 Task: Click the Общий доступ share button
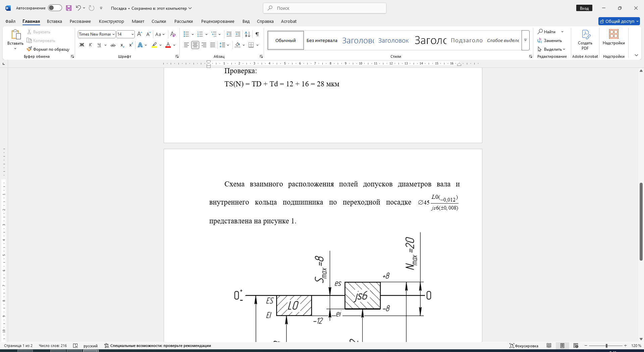(x=619, y=21)
